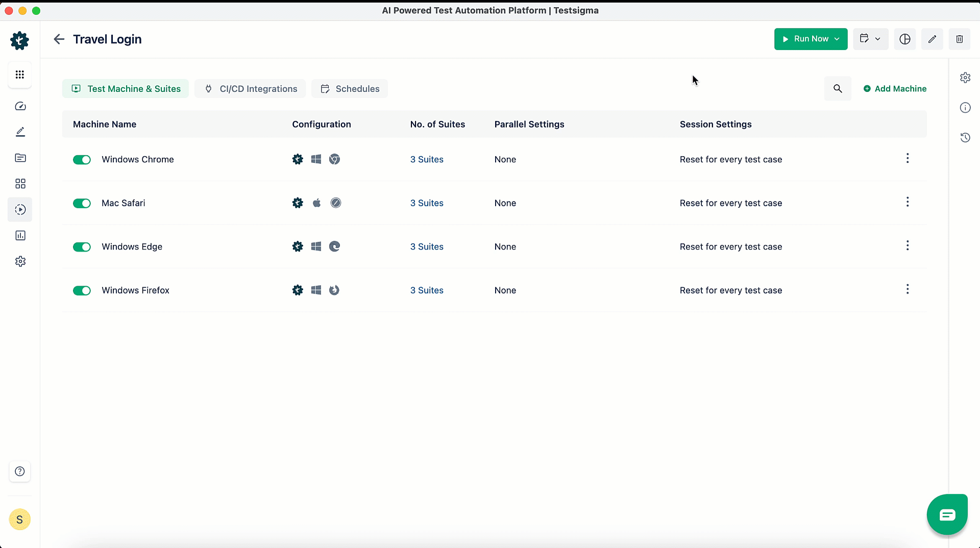Select the Test Machine & Suites tab
The image size is (980, 548).
tap(126, 89)
